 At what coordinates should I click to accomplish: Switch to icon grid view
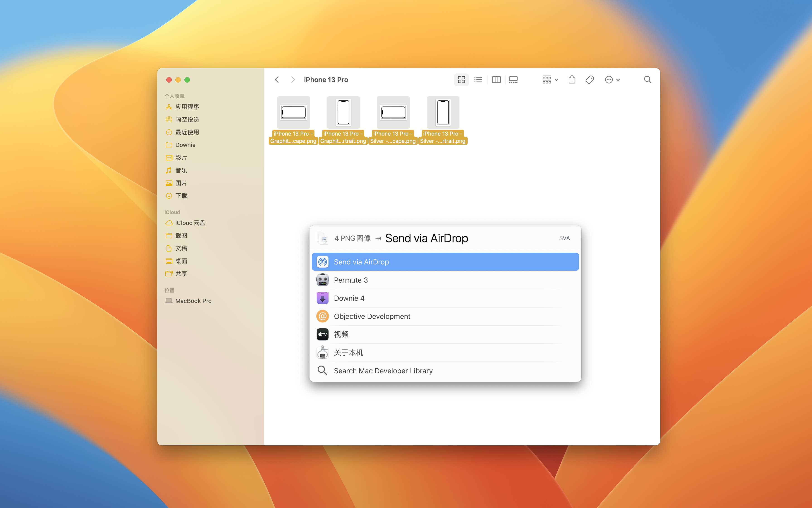[x=461, y=80]
